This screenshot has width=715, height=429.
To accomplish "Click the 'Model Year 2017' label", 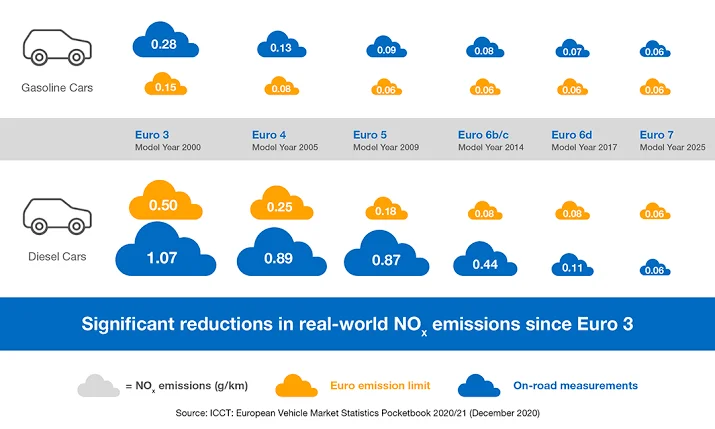I will coord(584,147).
